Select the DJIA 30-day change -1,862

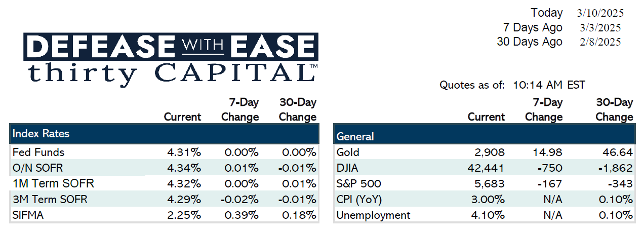coord(616,168)
